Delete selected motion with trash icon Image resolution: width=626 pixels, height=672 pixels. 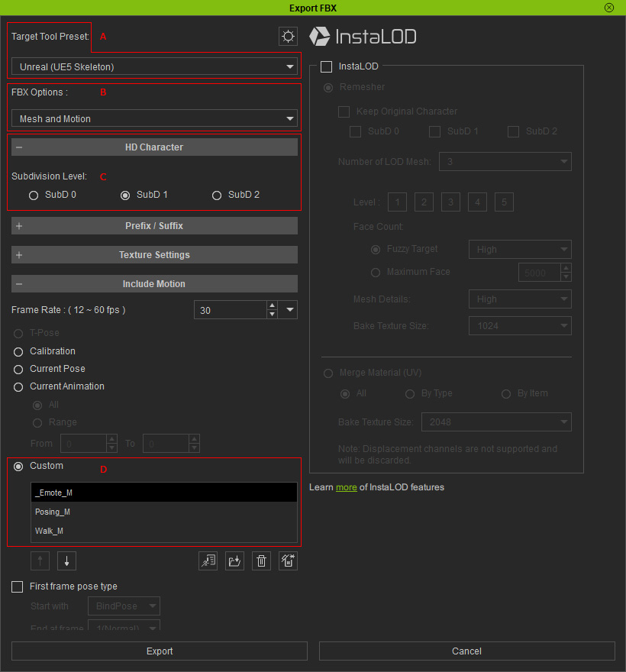pyautogui.click(x=261, y=561)
